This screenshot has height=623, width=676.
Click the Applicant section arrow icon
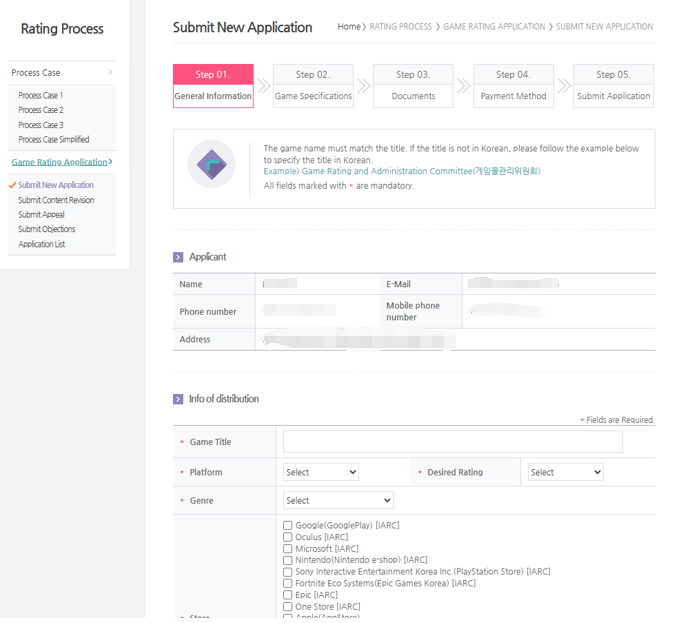point(178,257)
